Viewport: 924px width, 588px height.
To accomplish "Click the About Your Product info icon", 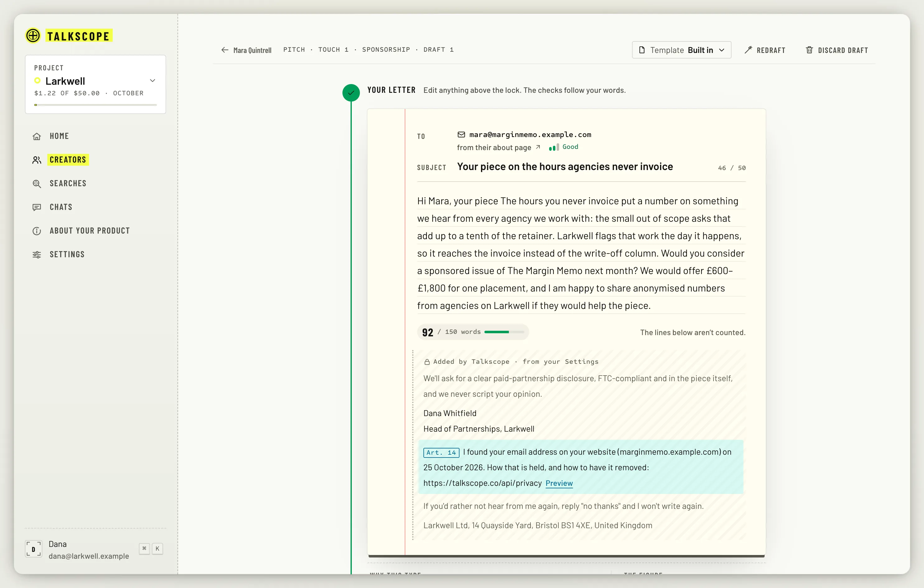I will (x=37, y=231).
